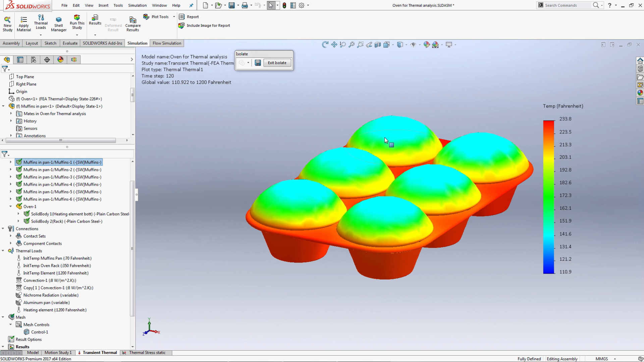Collapse the Thermal Loads tree node
The width and height of the screenshot is (644, 362).
(3, 251)
